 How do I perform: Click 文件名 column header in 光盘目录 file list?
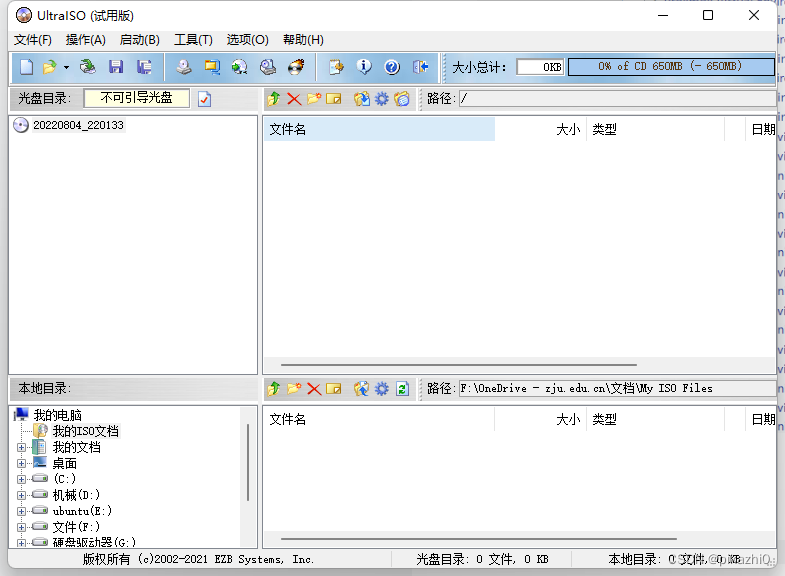(379, 129)
